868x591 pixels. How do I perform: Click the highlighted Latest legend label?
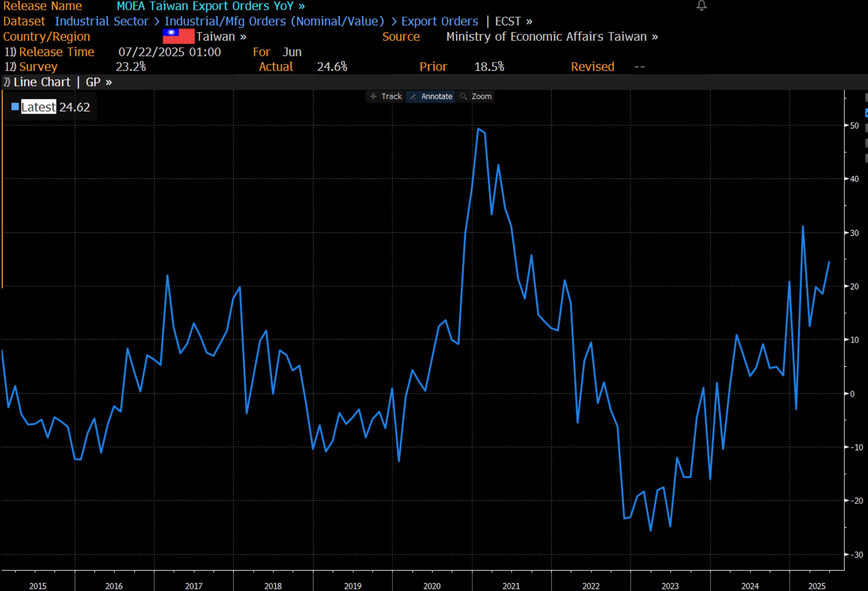38,107
